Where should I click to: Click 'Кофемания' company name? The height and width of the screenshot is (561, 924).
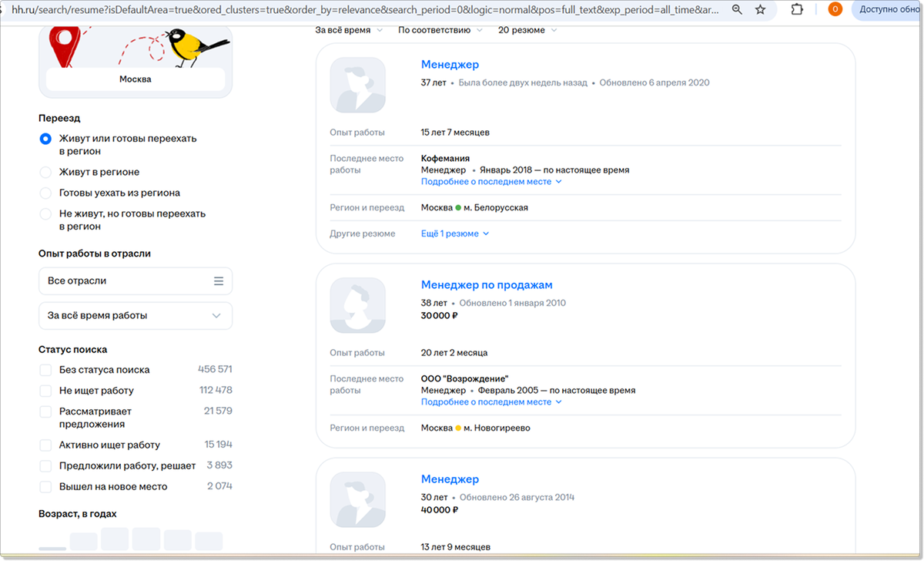tap(445, 159)
